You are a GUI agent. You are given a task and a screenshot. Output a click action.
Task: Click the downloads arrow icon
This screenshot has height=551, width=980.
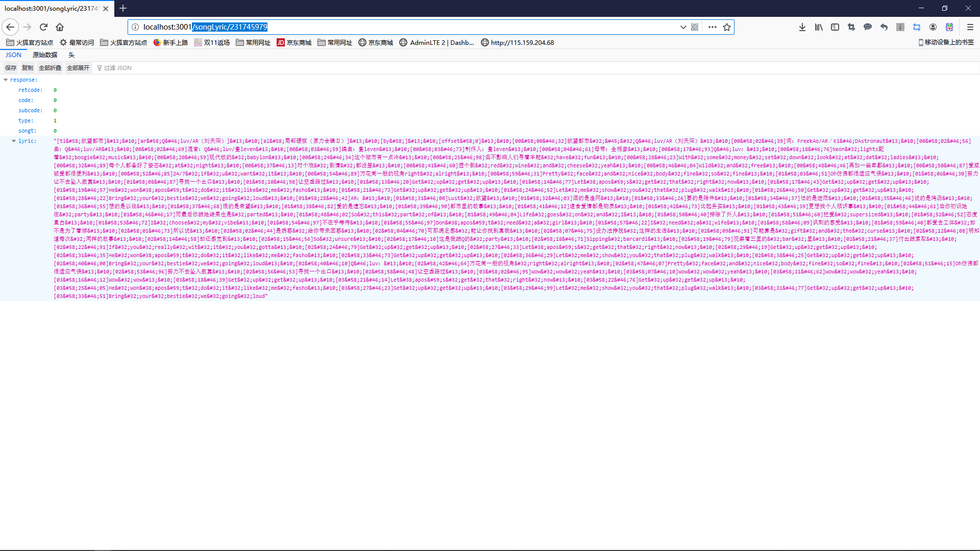click(x=802, y=27)
